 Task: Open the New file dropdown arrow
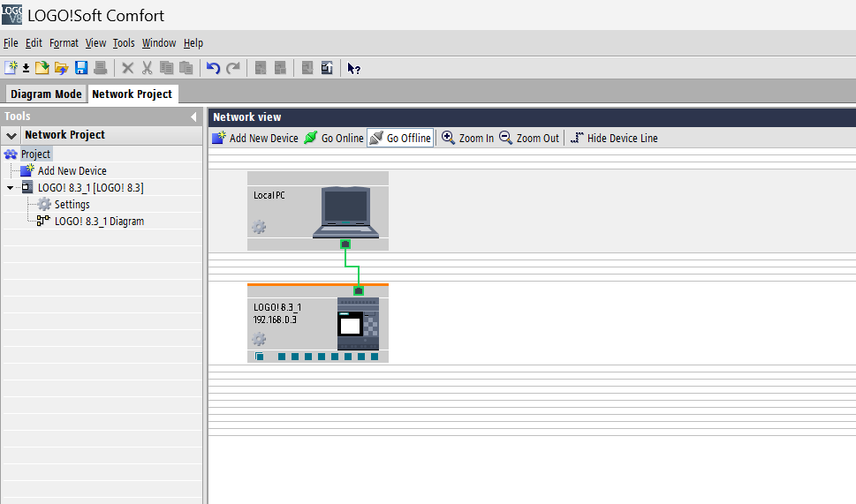click(26, 68)
